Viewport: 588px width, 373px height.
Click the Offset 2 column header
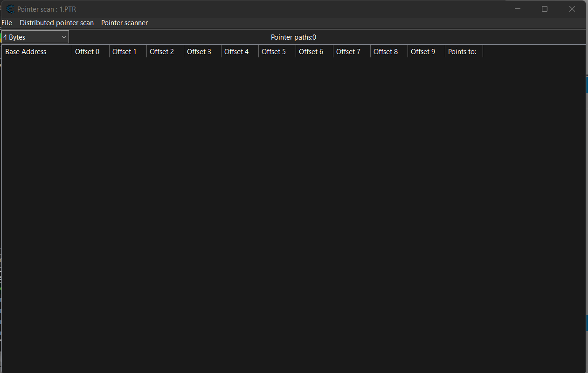pyautogui.click(x=166, y=52)
